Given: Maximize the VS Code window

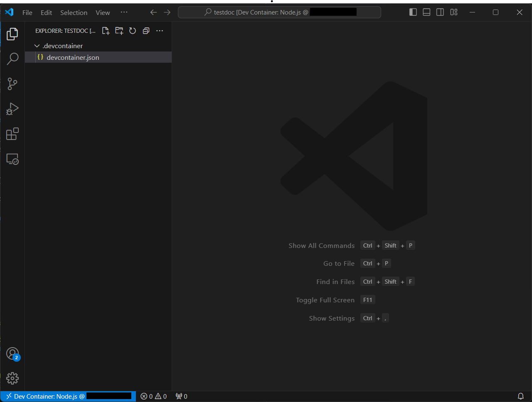Looking at the screenshot, I should (x=495, y=12).
